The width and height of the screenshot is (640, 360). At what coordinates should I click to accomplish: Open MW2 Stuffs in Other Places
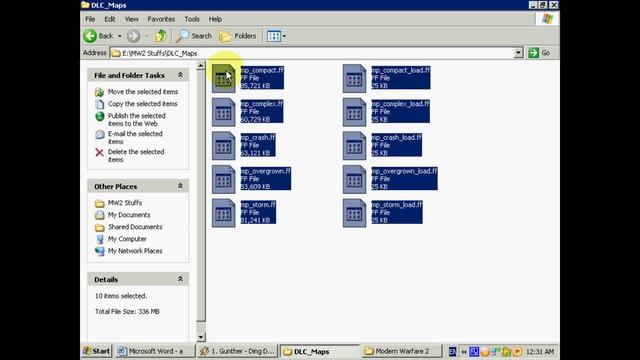(x=125, y=203)
